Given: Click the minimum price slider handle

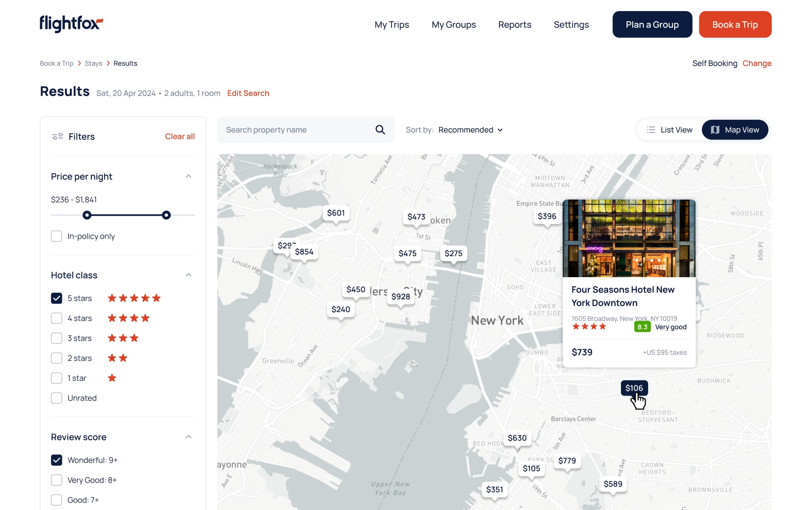Looking at the screenshot, I should click(87, 215).
